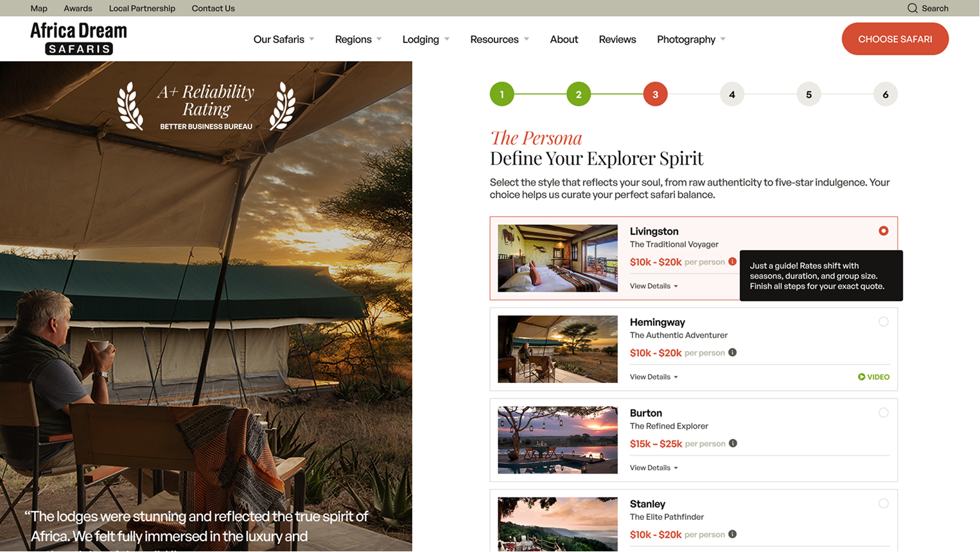Select the Stanley persona radio button

(x=884, y=503)
